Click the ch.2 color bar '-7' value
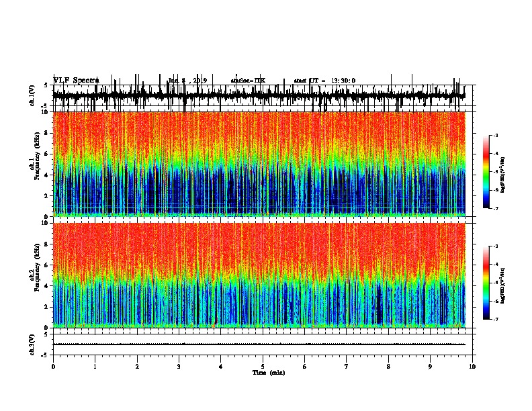Image resolution: width=532 pixels, height=411 pixels. click(x=496, y=320)
